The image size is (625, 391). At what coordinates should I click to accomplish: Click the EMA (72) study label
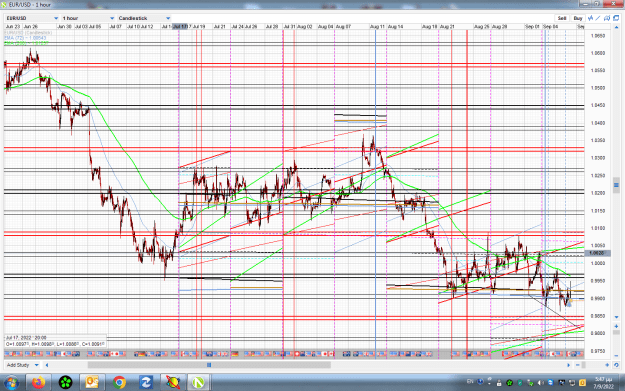point(25,38)
